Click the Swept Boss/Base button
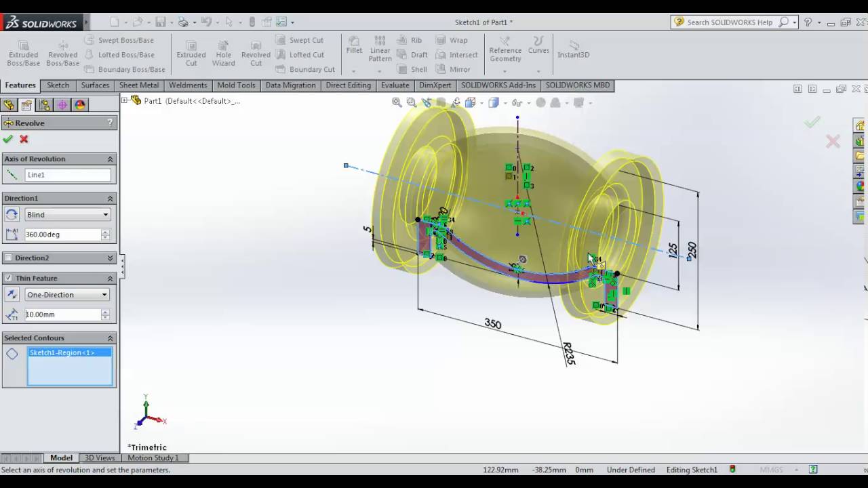Viewport: 868px width, 488px height. point(119,40)
